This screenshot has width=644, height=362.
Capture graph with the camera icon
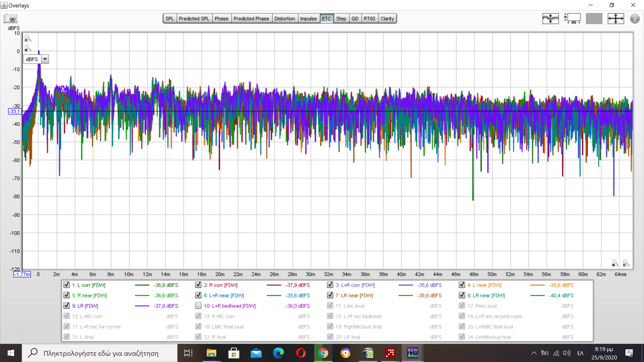[x=10, y=18]
